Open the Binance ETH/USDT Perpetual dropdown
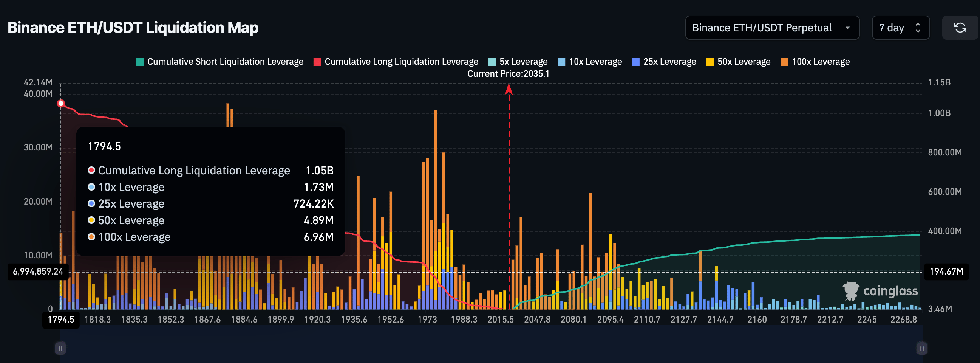Image resolution: width=980 pixels, height=363 pixels. tap(771, 28)
